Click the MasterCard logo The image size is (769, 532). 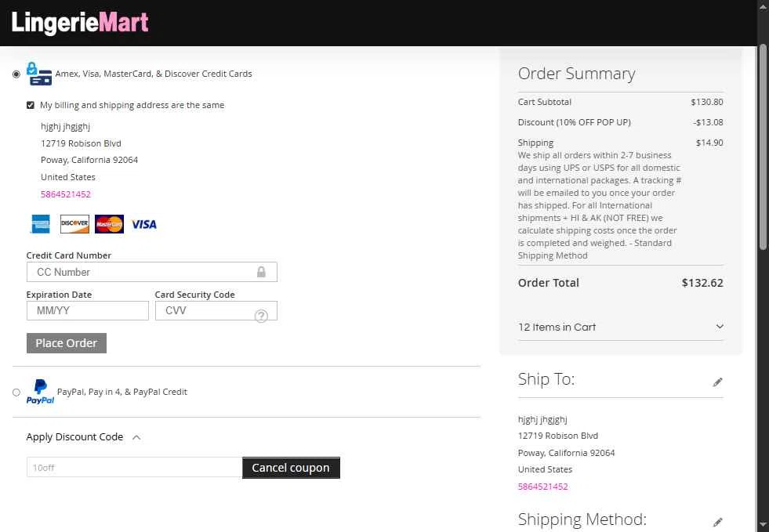tap(110, 224)
